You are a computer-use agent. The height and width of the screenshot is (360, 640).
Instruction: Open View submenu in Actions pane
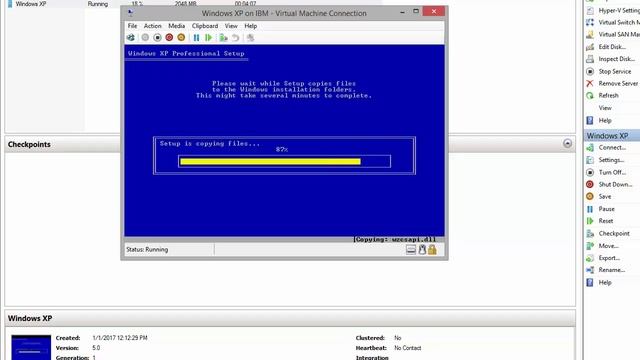[x=605, y=108]
